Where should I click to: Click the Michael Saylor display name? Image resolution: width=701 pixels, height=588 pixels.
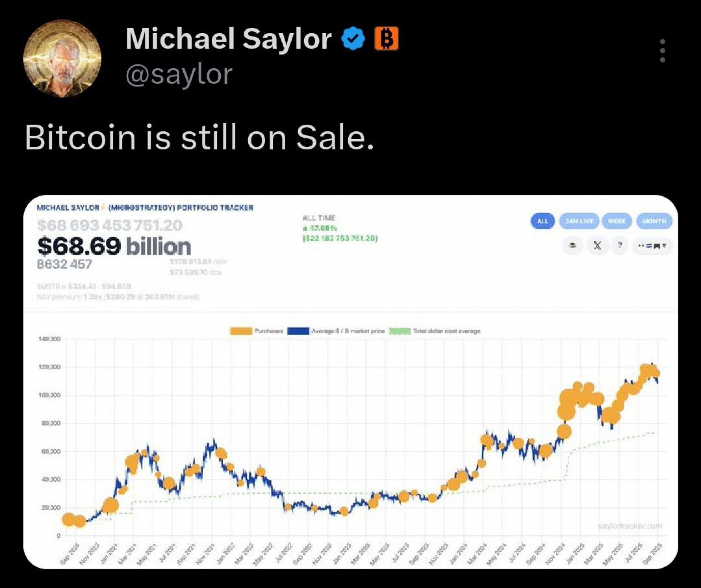point(228,39)
